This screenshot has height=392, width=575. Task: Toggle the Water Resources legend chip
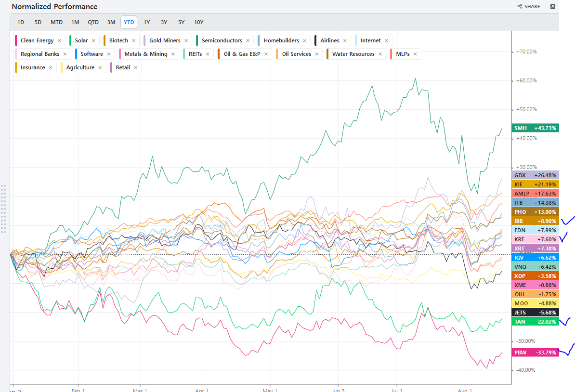(353, 54)
